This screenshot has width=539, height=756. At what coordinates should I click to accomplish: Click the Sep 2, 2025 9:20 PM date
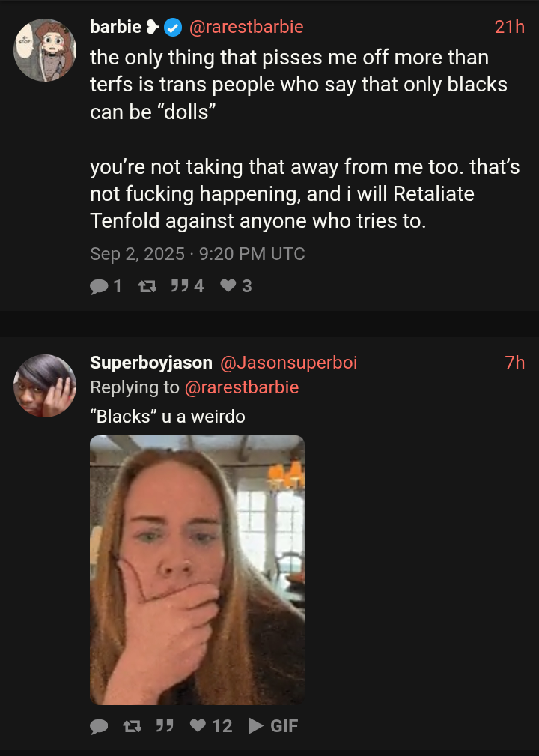[x=198, y=254]
